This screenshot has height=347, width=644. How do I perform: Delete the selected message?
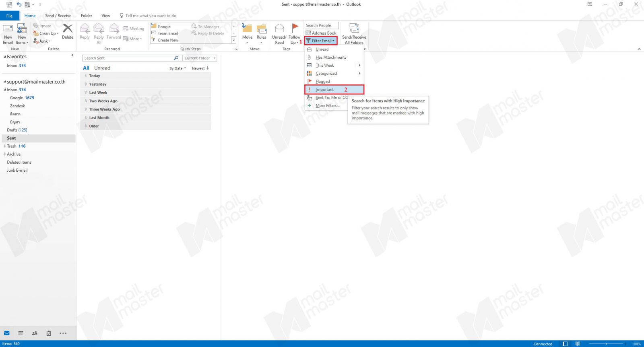click(x=68, y=32)
